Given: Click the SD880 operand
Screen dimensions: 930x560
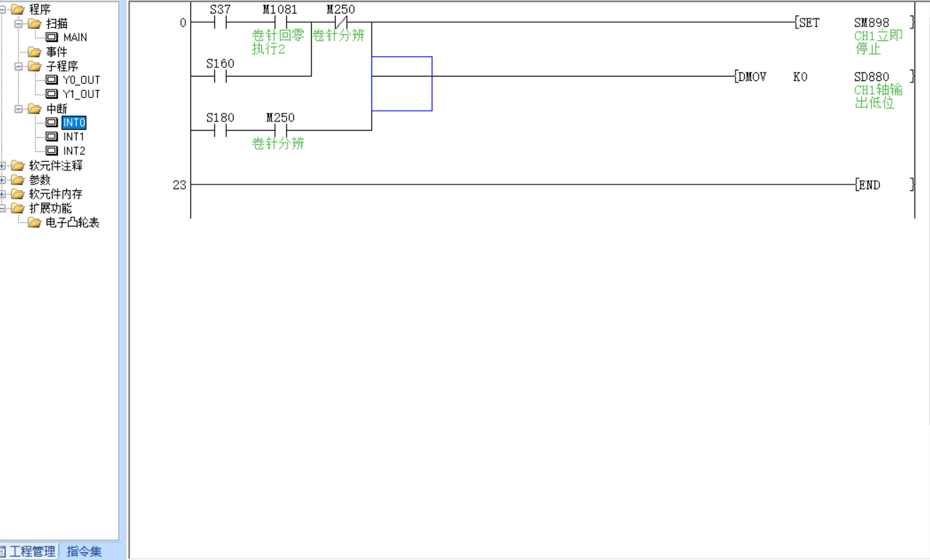Looking at the screenshot, I should tap(872, 77).
